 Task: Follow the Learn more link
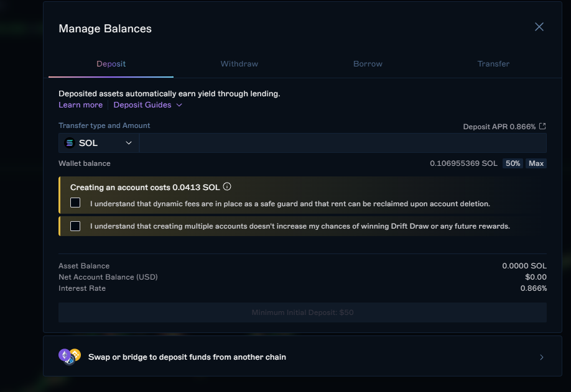[x=80, y=105]
